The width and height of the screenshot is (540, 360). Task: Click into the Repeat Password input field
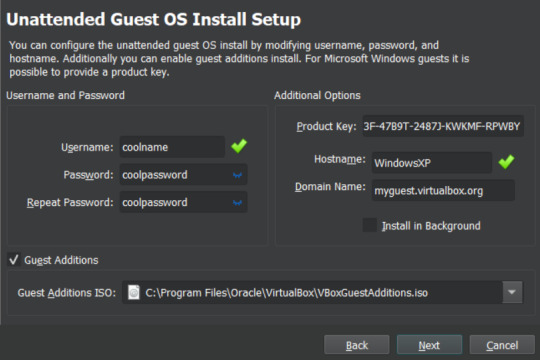pyautogui.click(x=183, y=202)
